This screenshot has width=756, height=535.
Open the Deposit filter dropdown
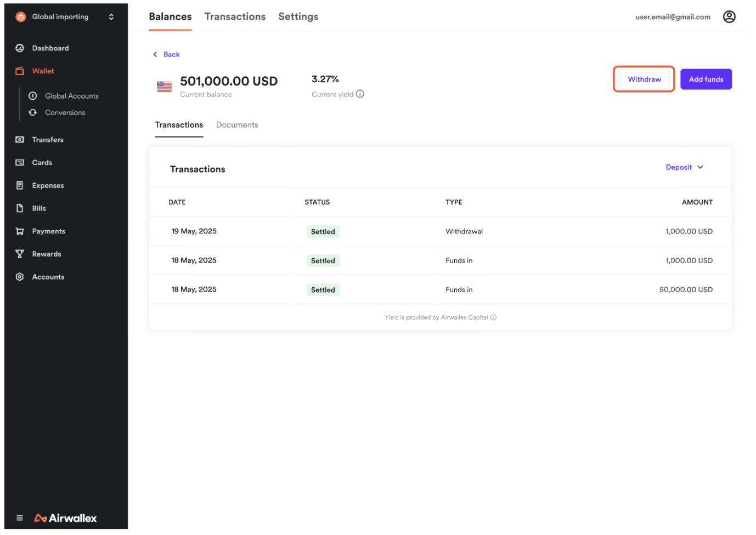coord(684,167)
